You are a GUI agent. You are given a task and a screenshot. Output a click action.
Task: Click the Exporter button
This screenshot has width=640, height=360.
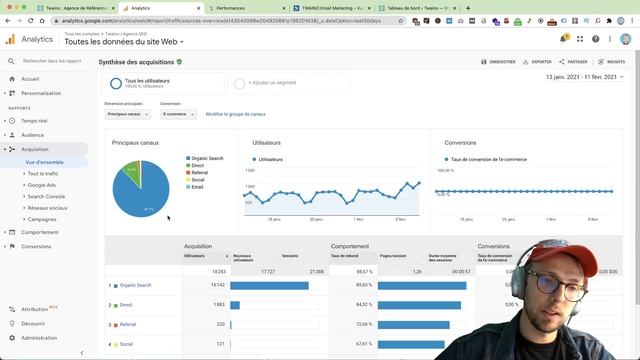(x=537, y=62)
